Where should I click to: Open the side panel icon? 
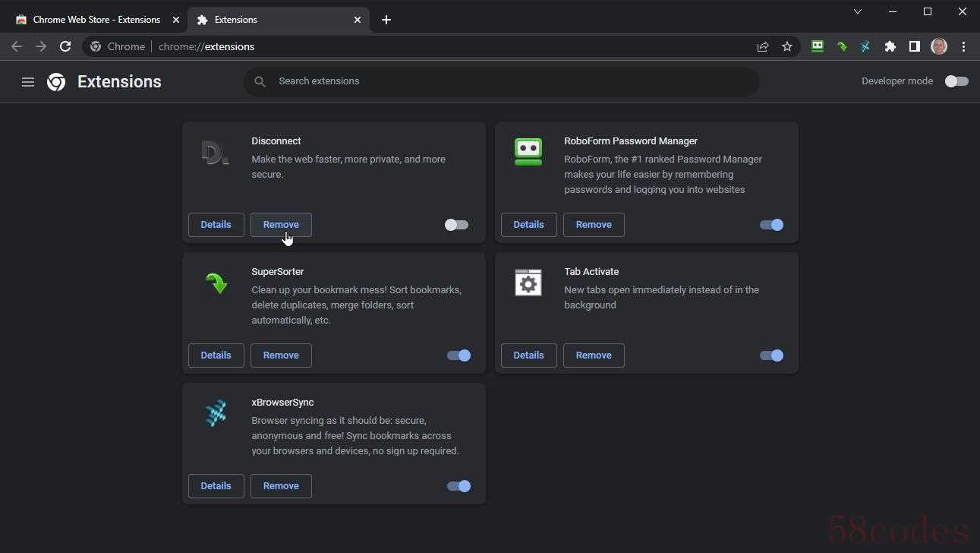coord(915,46)
